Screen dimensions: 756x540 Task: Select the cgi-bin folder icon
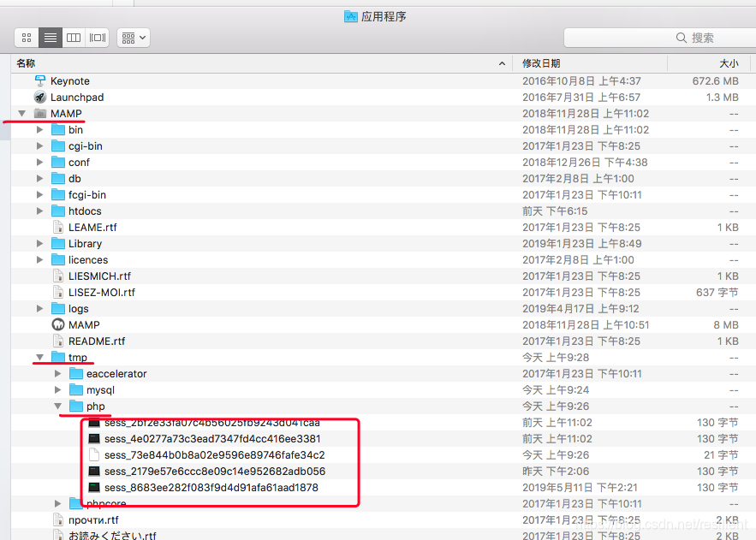coord(58,146)
